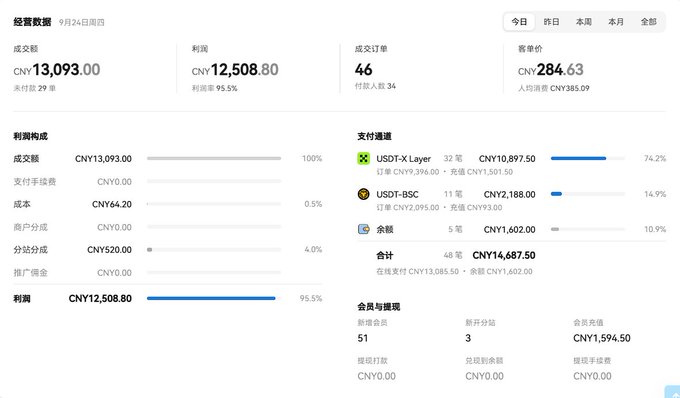Switch to the 本月 tab
This screenshot has width=680, height=398.
[x=616, y=22]
